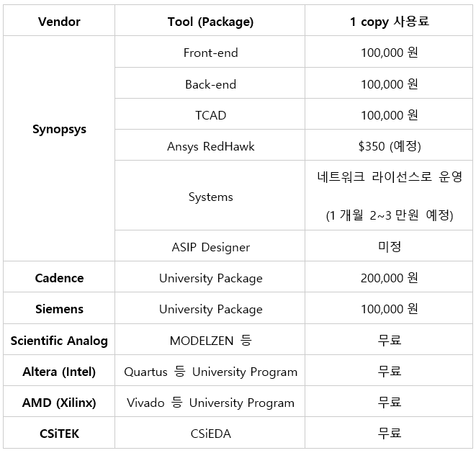Click the 네트워크 라이선스로 운영 text
Viewport: 476px width, 453px height.
389,177
